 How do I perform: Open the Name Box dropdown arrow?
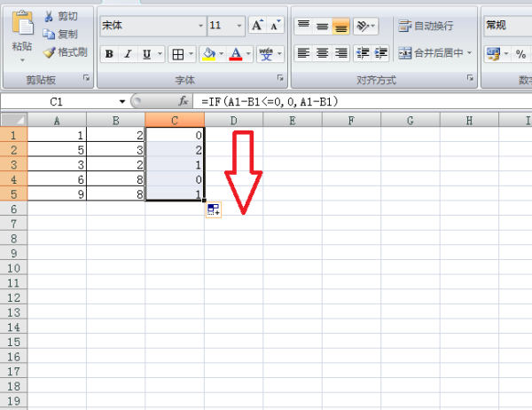coord(122,101)
